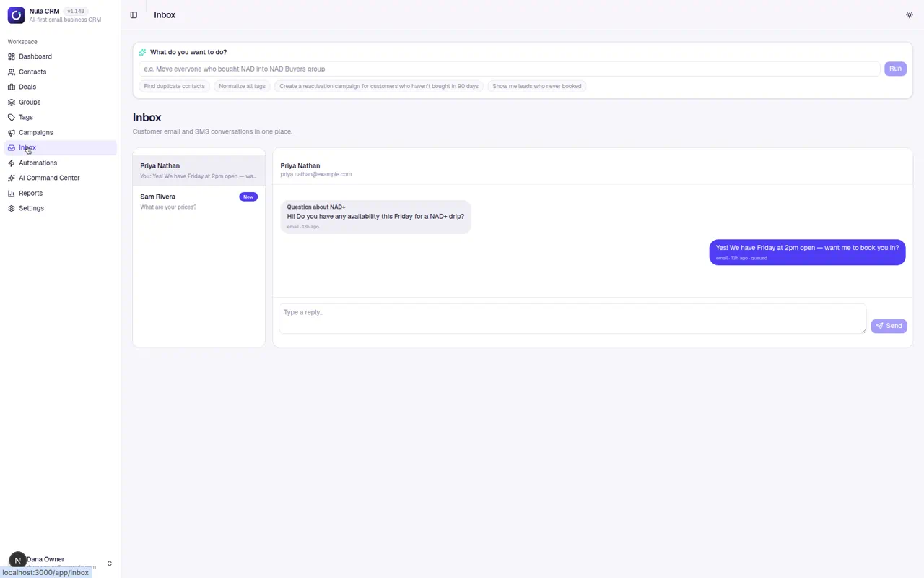The width and height of the screenshot is (924, 578).
Task: Click the paper plane icon on Send
Action: click(x=879, y=326)
